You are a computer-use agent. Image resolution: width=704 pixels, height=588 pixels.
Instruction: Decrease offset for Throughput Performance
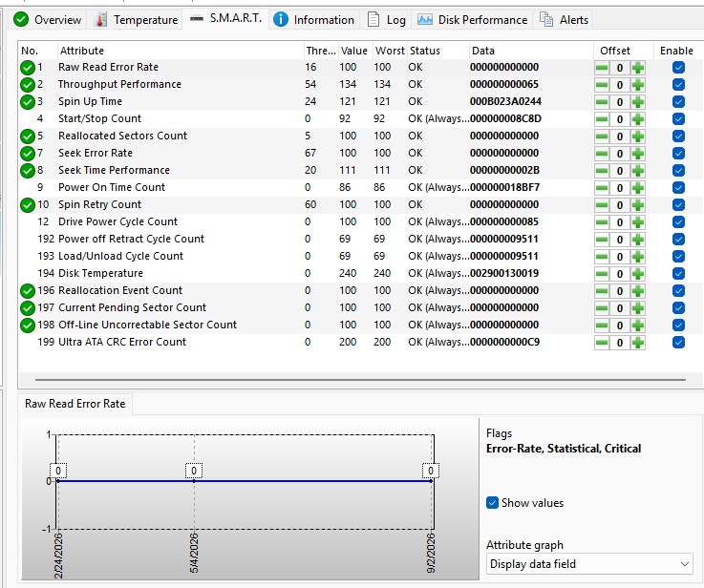602,85
